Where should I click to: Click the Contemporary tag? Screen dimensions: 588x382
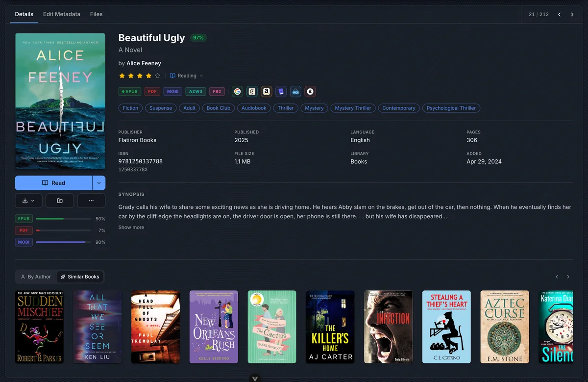399,108
